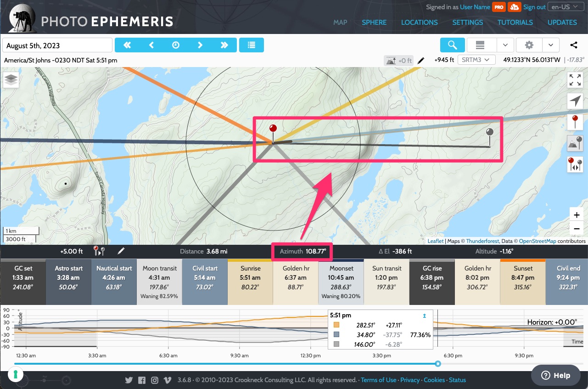Open the LOCATIONS menu item

coord(419,22)
